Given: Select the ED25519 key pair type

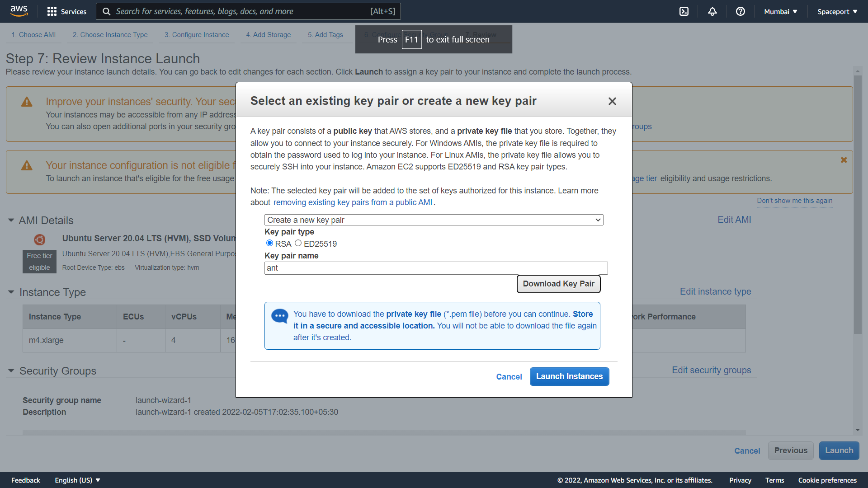Looking at the screenshot, I should 298,243.
